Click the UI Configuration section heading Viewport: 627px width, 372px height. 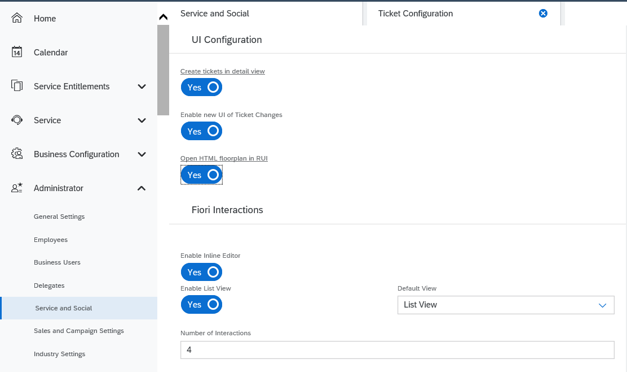[x=227, y=40]
